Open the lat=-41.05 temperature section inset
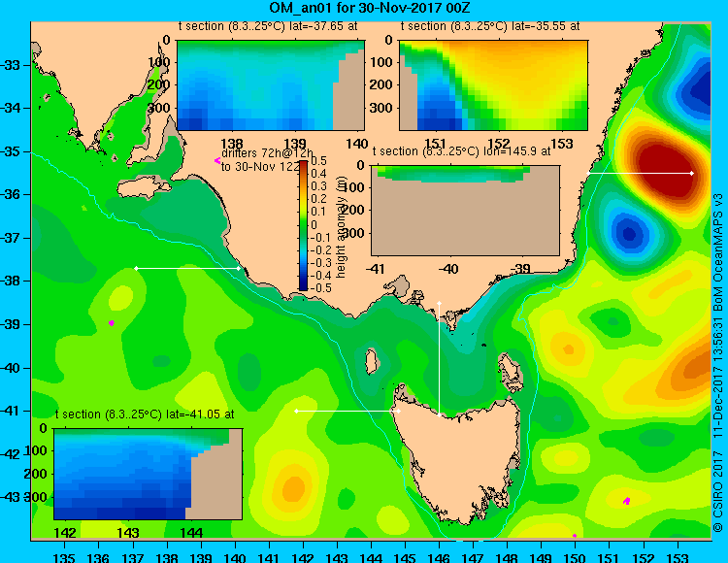The width and height of the screenshot is (728, 563). pos(149,474)
